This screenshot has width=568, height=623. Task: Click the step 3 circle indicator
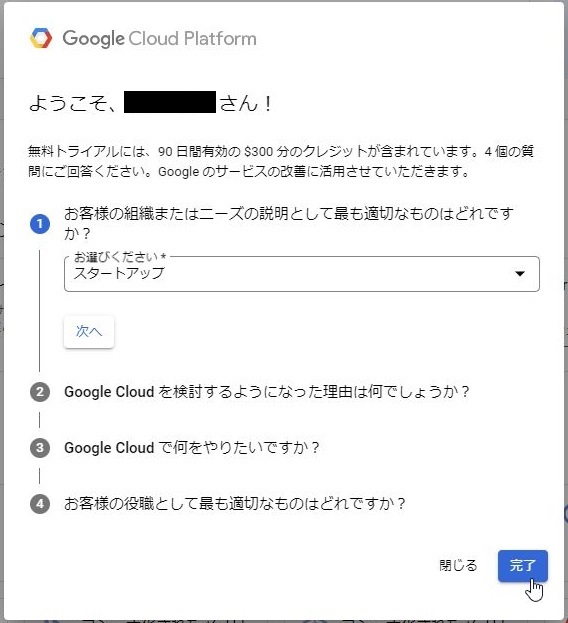[40, 448]
